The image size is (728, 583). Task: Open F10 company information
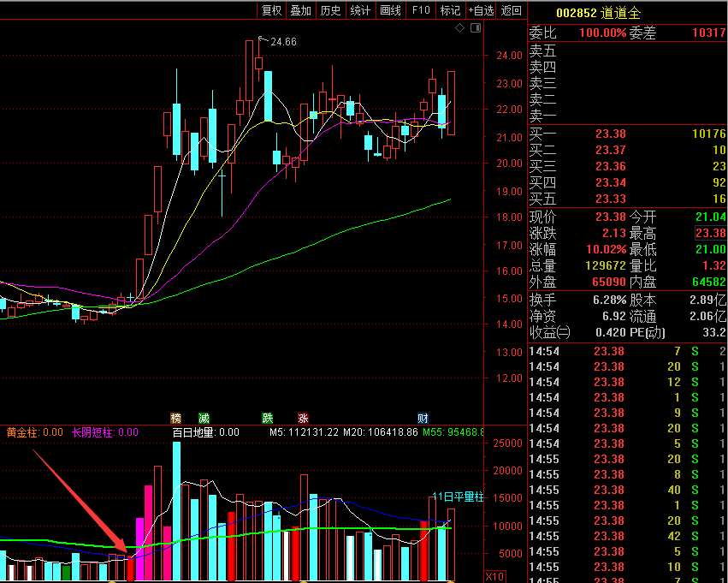[x=421, y=10]
